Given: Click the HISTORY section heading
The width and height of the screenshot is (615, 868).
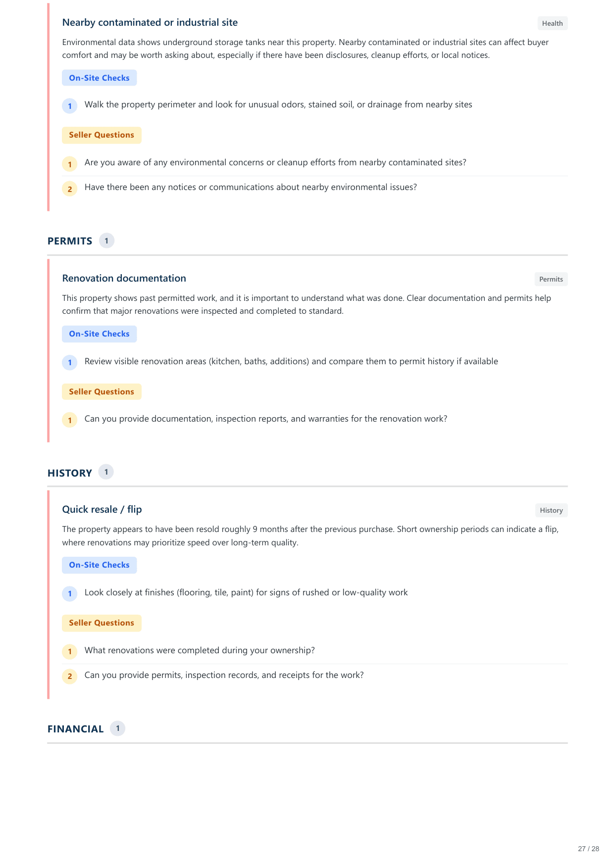Looking at the screenshot, I should [70, 473].
